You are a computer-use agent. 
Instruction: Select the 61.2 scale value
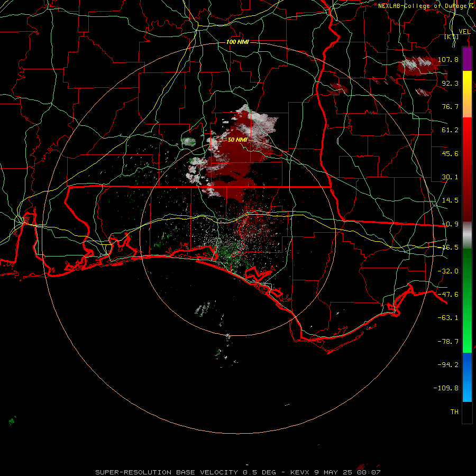coord(450,130)
